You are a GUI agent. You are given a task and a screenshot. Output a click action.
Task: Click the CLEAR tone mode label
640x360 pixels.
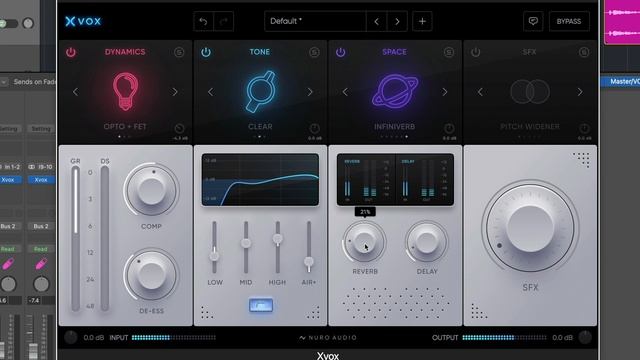pyautogui.click(x=260, y=127)
